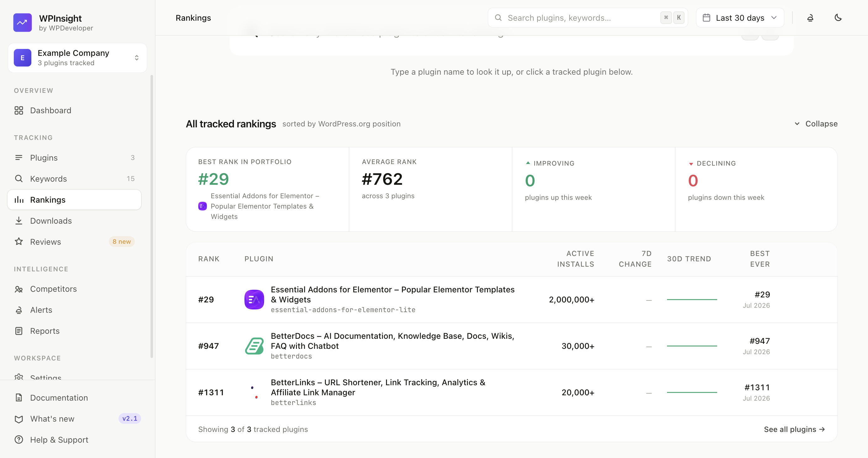Click the Plugins list icon in sidebar
The height and width of the screenshot is (458, 868).
click(19, 158)
